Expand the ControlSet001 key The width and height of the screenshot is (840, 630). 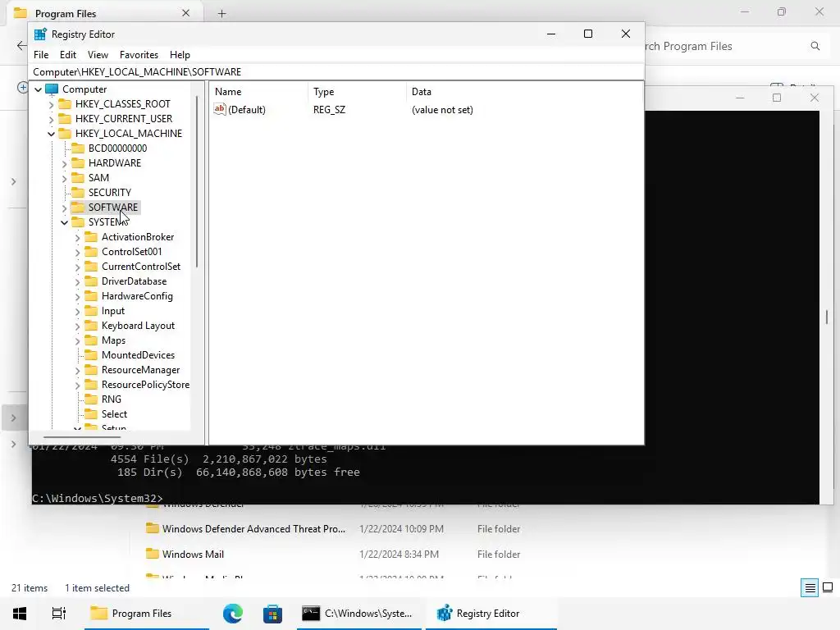click(x=78, y=253)
